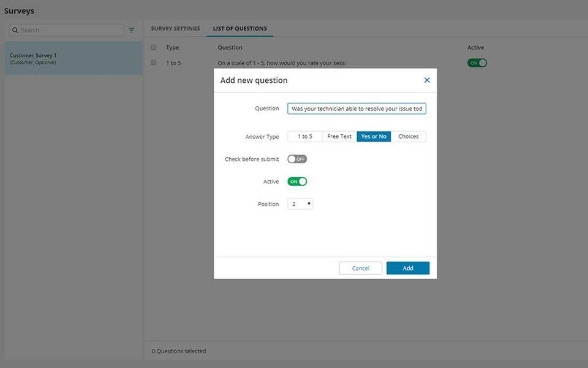Select the LIST OF QUESTIONS tab
Viewport: 588px width, 368px height.
click(239, 28)
